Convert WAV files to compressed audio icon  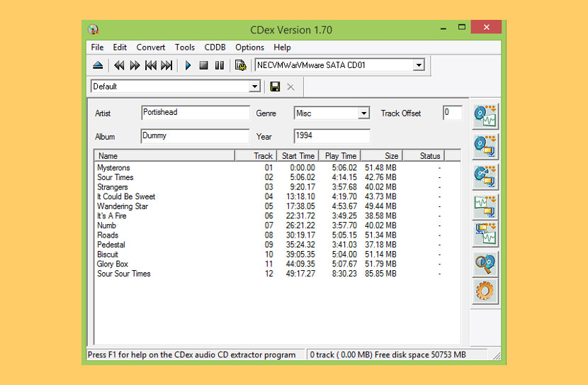tap(485, 206)
